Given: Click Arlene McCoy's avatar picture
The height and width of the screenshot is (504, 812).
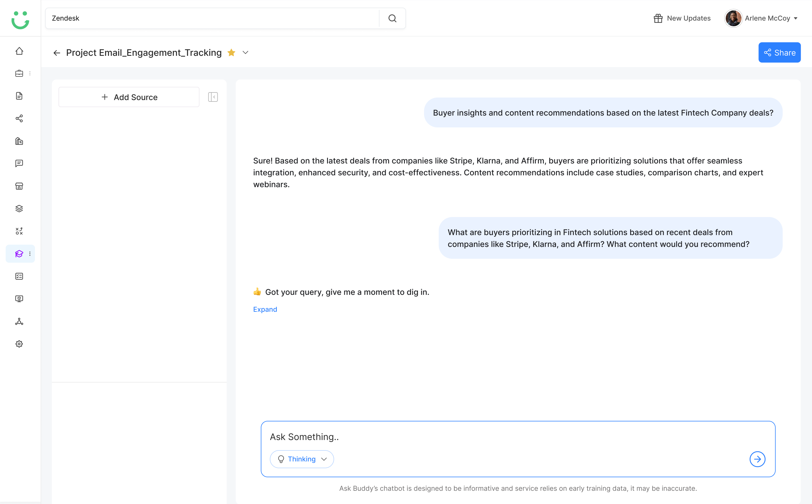Looking at the screenshot, I should tap(733, 18).
